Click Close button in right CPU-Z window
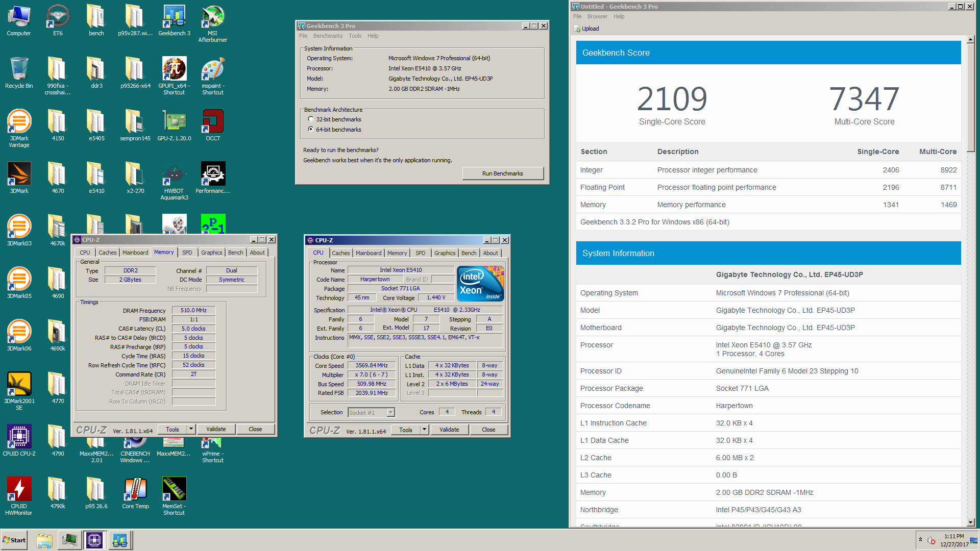The height and width of the screenshot is (551, 980). pos(488,430)
